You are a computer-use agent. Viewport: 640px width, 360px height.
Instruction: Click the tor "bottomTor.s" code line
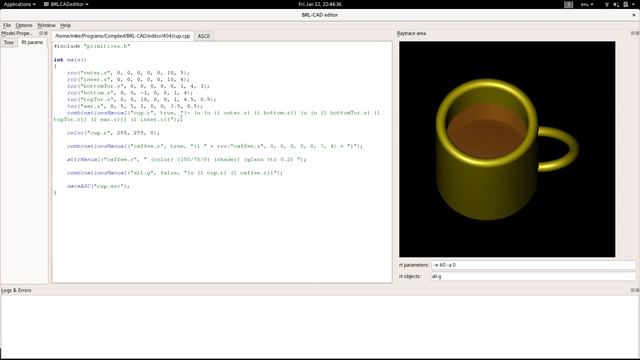[x=138, y=86]
